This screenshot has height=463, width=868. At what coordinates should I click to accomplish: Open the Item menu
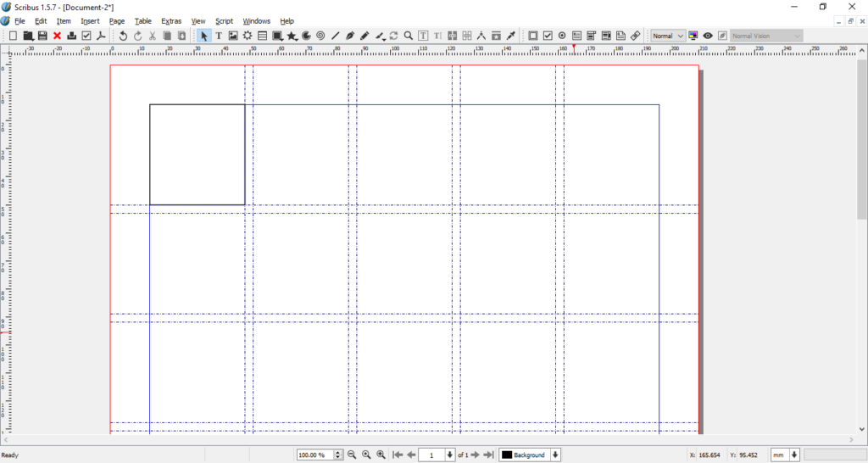(64, 21)
